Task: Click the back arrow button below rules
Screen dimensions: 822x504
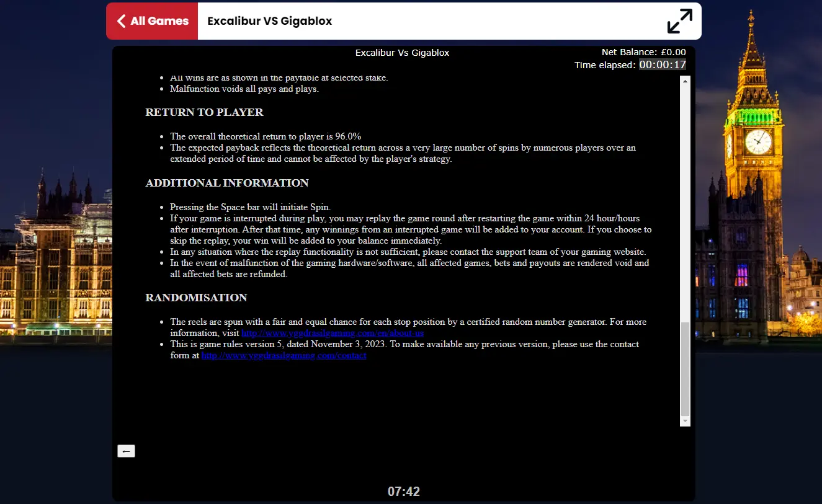Action: pos(126,451)
